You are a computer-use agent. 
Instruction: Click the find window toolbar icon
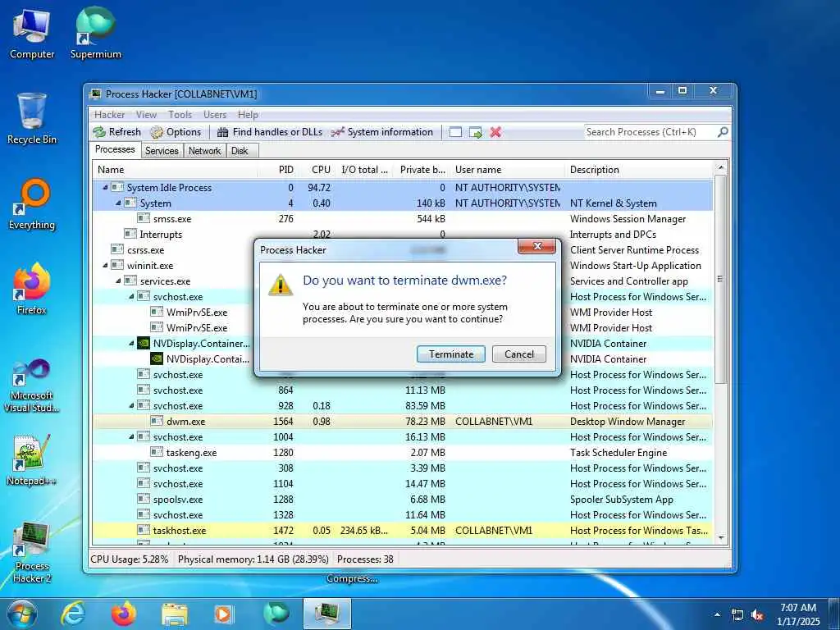click(455, 132)
